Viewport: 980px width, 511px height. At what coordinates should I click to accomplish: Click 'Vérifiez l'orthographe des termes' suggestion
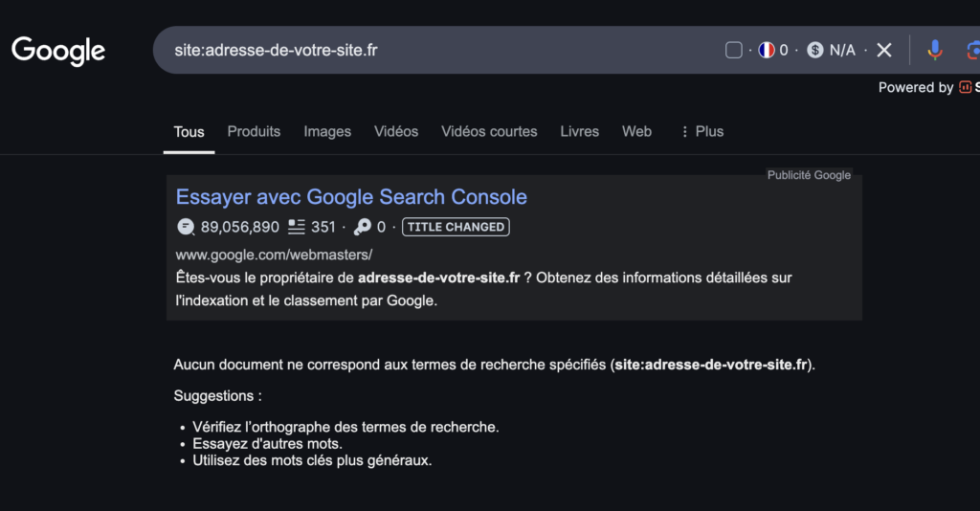pyautogui.click(x=345, y=428)
